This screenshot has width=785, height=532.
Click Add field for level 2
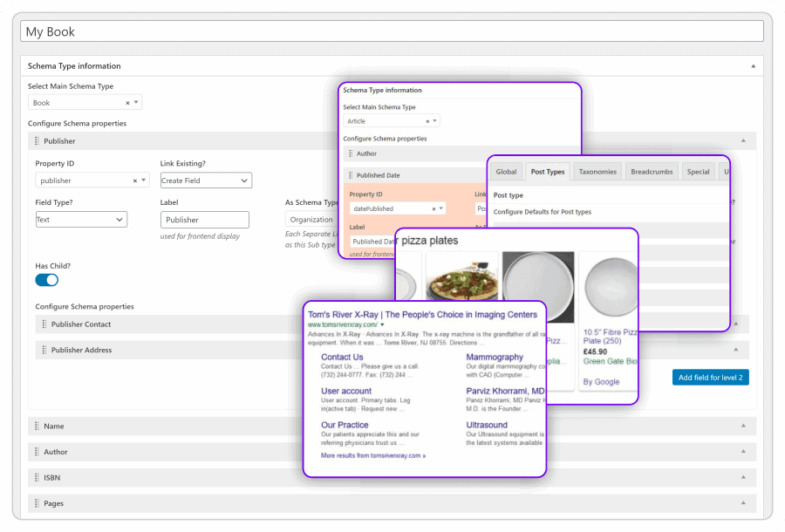[x=710, y=378]
